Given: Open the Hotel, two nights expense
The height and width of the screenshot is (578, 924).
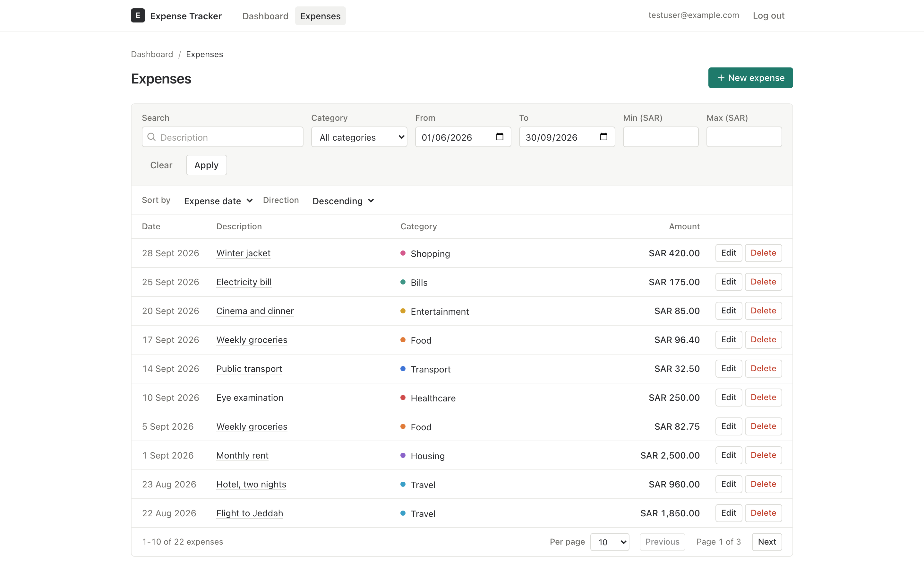Looking at the screenshot, I should click(x=251, y=484).
